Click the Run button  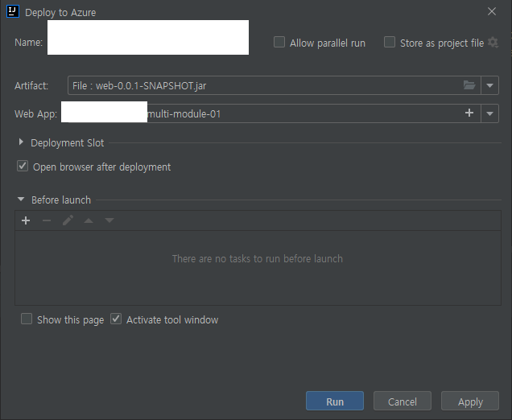tap(335, 401)
